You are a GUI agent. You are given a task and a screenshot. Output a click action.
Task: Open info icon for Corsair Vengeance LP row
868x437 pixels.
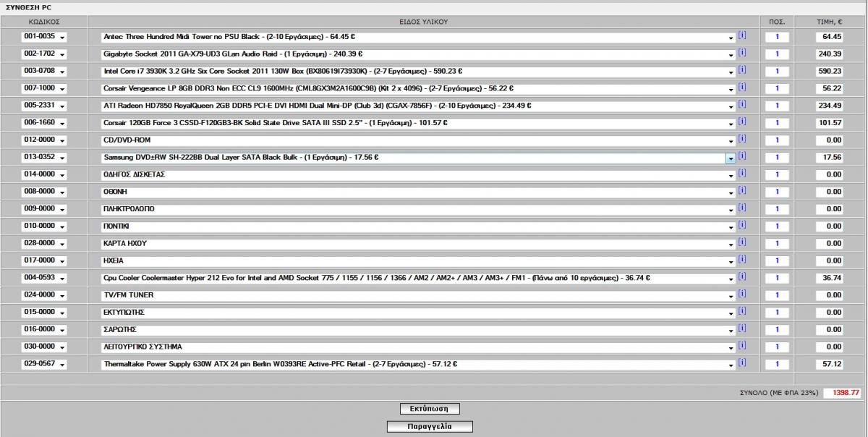[742, 87]
